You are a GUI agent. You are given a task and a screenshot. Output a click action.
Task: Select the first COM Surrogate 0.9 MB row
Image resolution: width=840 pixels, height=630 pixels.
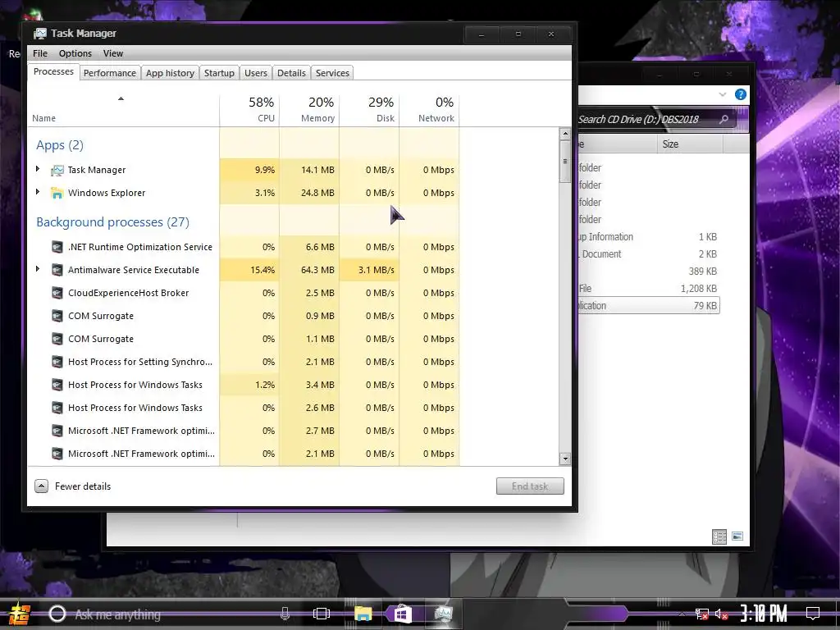tap(244, 316)
